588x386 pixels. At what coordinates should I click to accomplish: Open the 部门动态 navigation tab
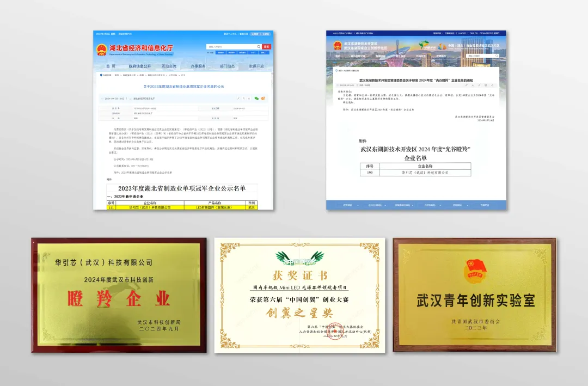coord(227,66)
